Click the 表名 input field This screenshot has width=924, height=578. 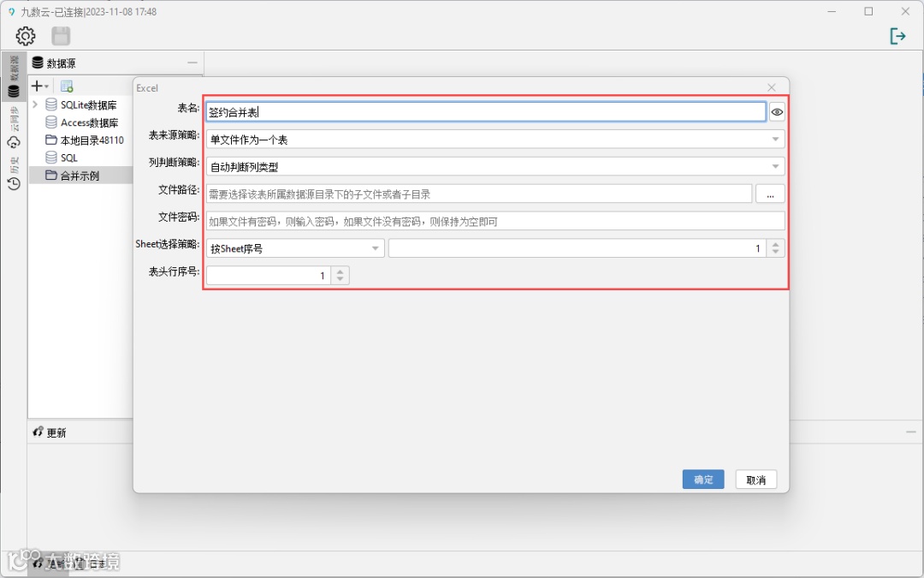tap(486, 112)
